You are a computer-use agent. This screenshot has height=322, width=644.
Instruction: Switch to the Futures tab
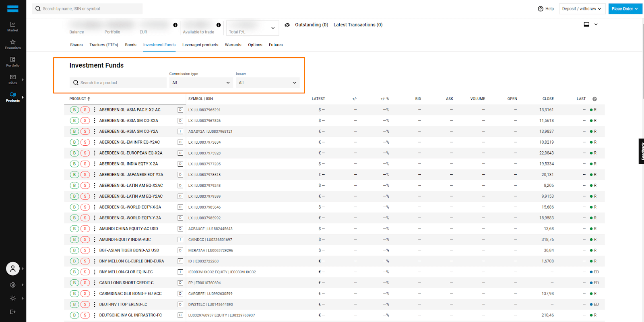276,45
